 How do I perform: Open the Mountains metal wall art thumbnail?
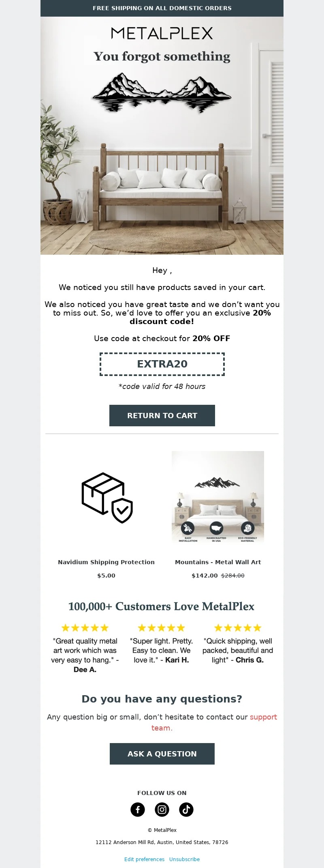pyautogui.click(x=218, y=497)
